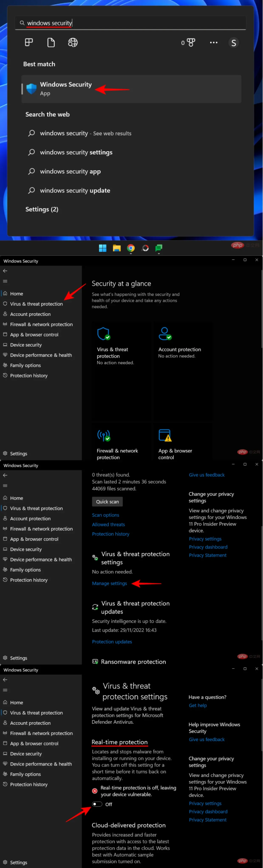Open the Account protection card with person icon
This screenshot has height=868, width=263.
(x=183, y=371)
